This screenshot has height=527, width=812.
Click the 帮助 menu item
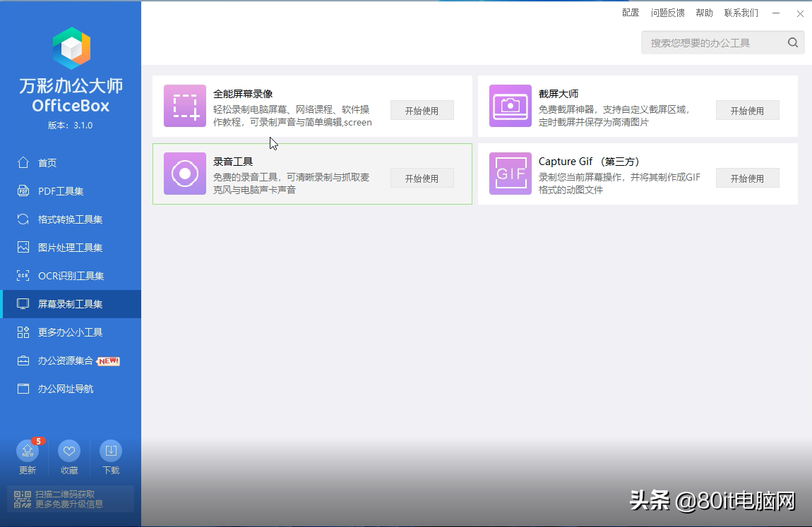(x=704, y=12)
